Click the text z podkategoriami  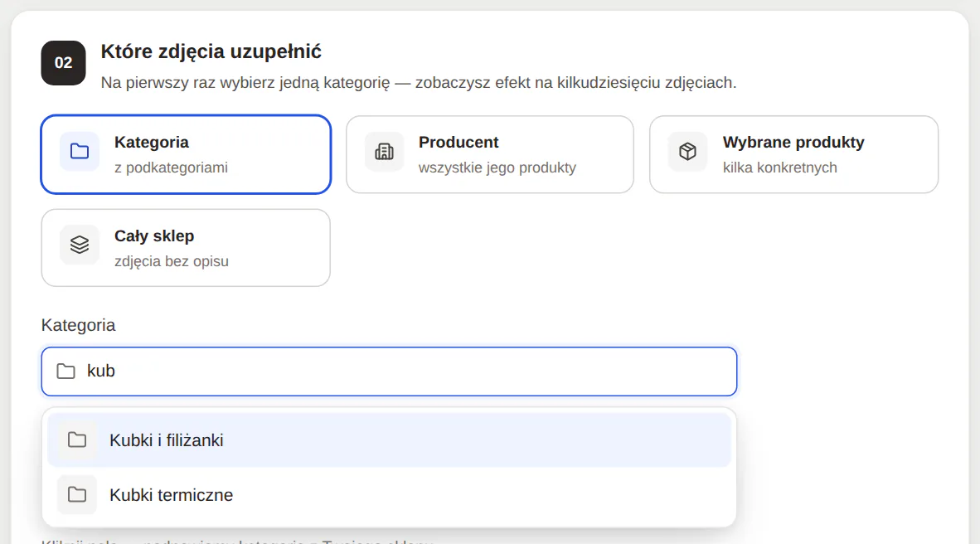(171, 168)
